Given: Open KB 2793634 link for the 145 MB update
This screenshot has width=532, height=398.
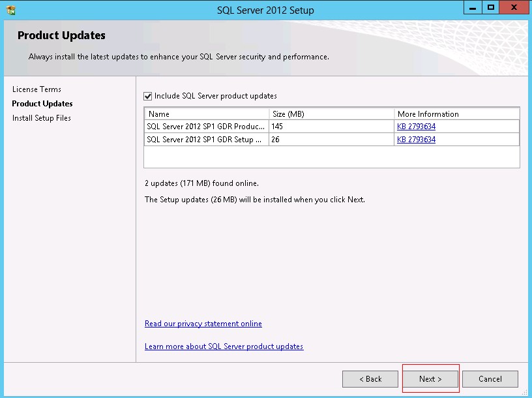Looking at the screenshot, I should [x=416, y=127].
